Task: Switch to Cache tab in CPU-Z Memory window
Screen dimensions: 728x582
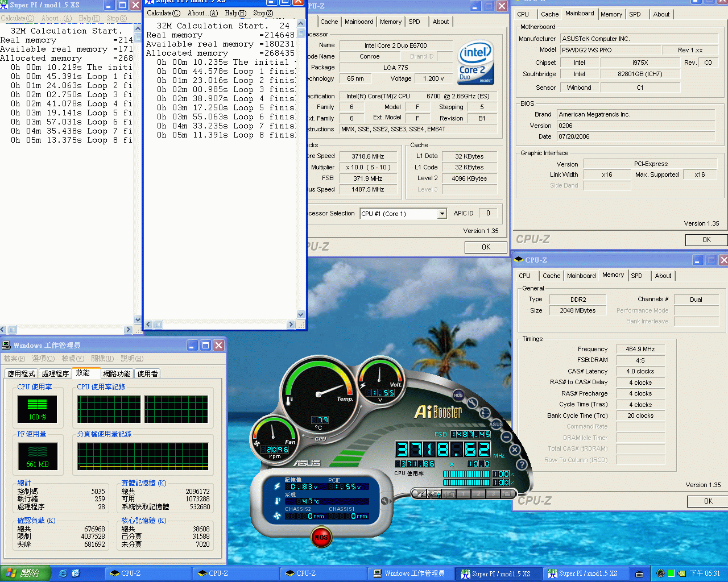Action: pos(551,276)
